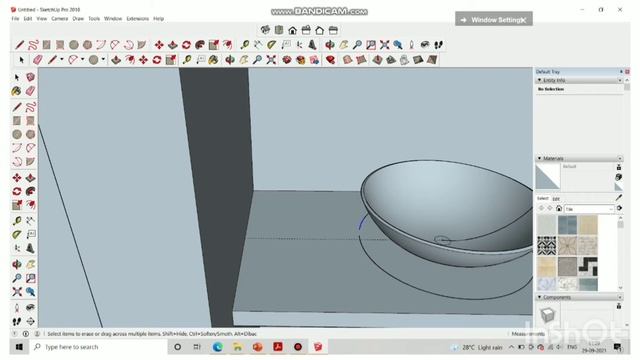The height and width of the screenshot is (360, 640).
Task: Click Zoom Extents in left toolbar
Action: tap(17, 291)
